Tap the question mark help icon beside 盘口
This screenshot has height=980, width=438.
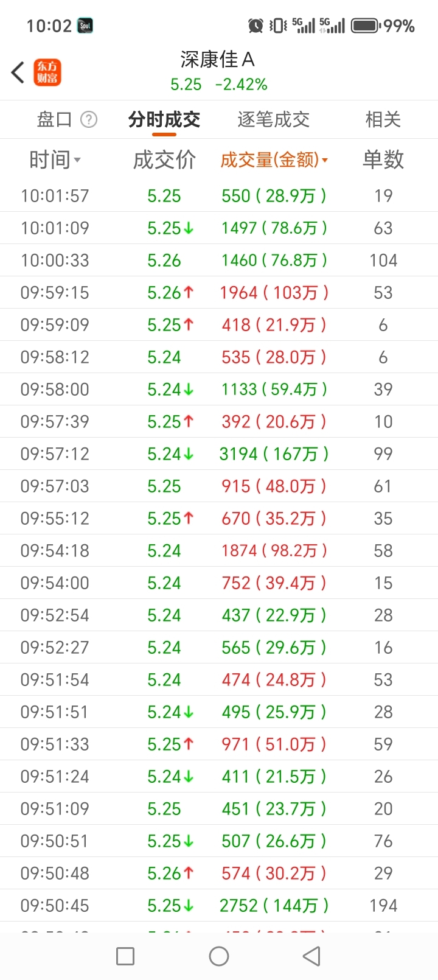[89, 119]
